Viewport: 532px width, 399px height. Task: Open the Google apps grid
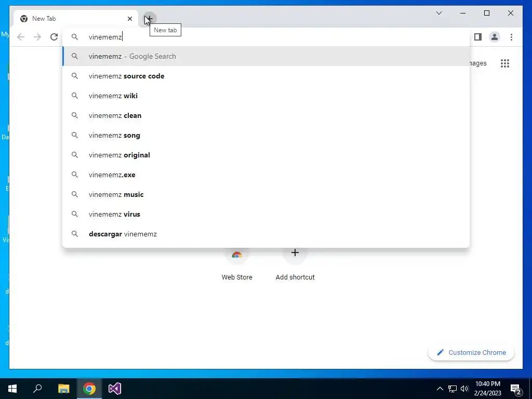tap(505, 63)
